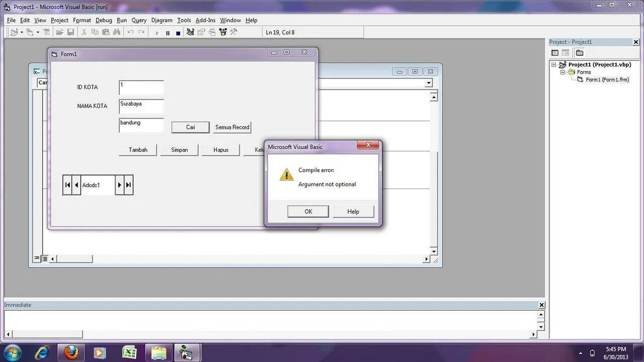The width and height of the screenshot is (644, 362).
Task: Click the Semua Record button
Action: tap(232, 127)
